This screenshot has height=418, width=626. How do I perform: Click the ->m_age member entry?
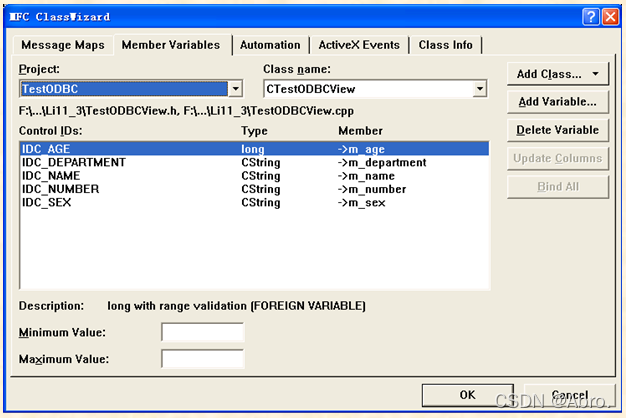(x=361, y=149)
